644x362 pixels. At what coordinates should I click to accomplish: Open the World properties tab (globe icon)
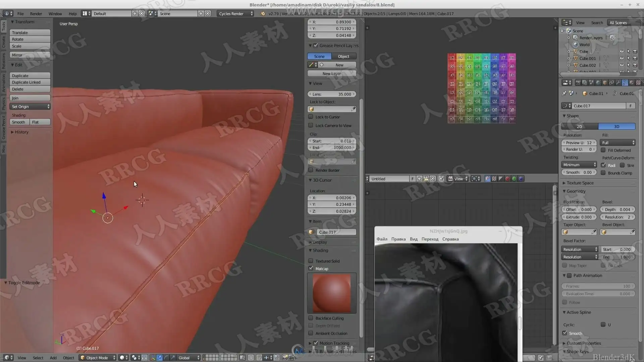coord(598,82)
